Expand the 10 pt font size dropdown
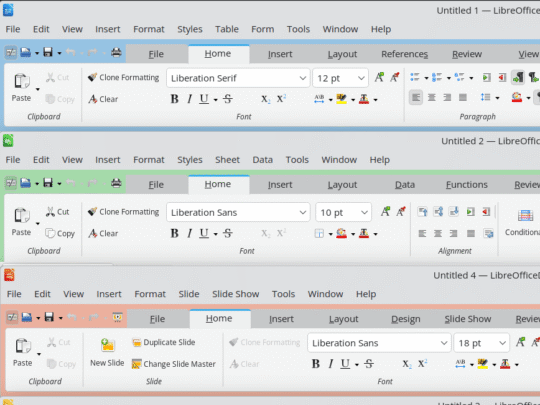This screenshot has height=405, width=540. tap(364, 212)
